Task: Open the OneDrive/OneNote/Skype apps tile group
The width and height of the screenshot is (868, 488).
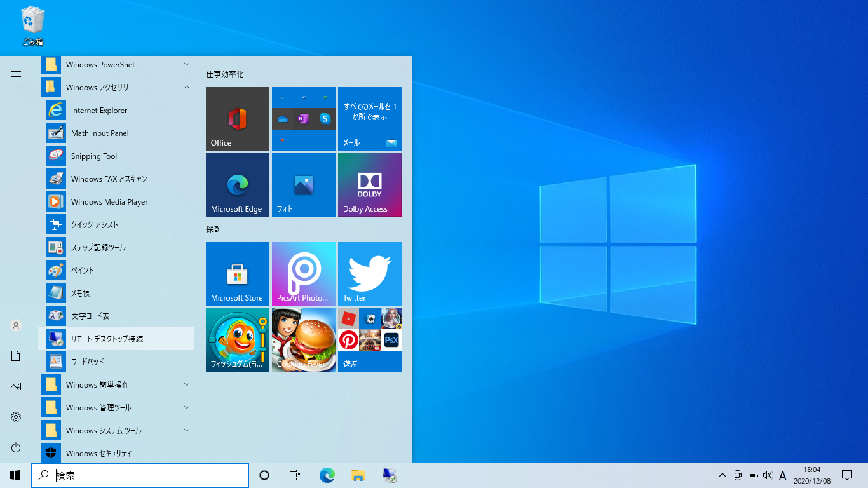Action: tap(304, 119)
